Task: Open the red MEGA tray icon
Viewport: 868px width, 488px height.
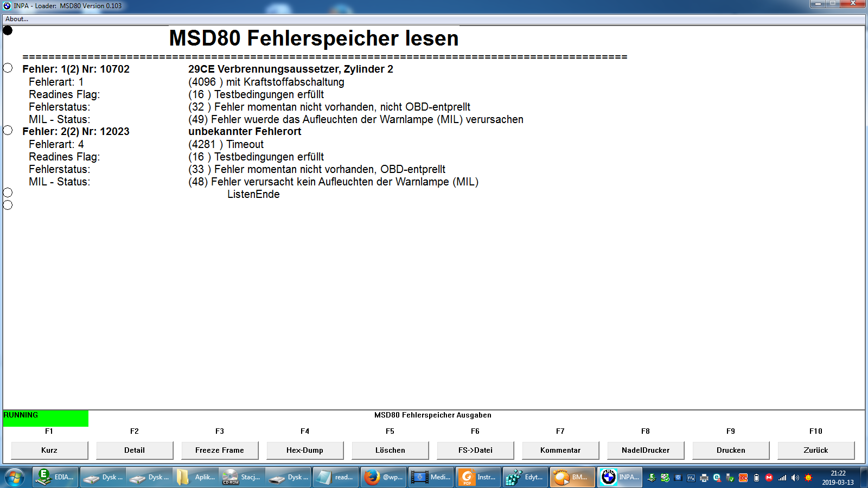Action: click(x=769, y=478)
